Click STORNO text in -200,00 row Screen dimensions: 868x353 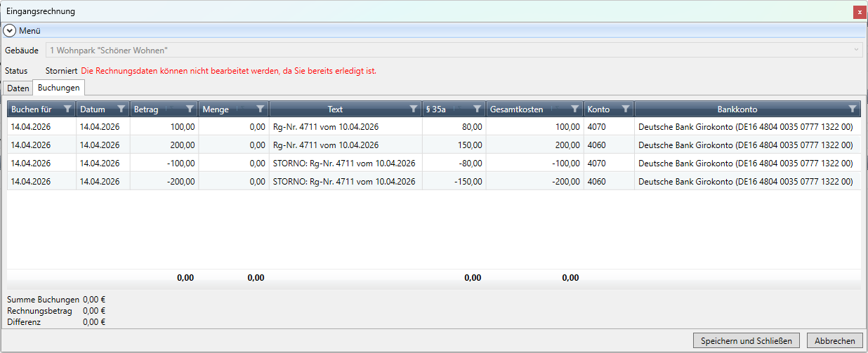(346, 182)
